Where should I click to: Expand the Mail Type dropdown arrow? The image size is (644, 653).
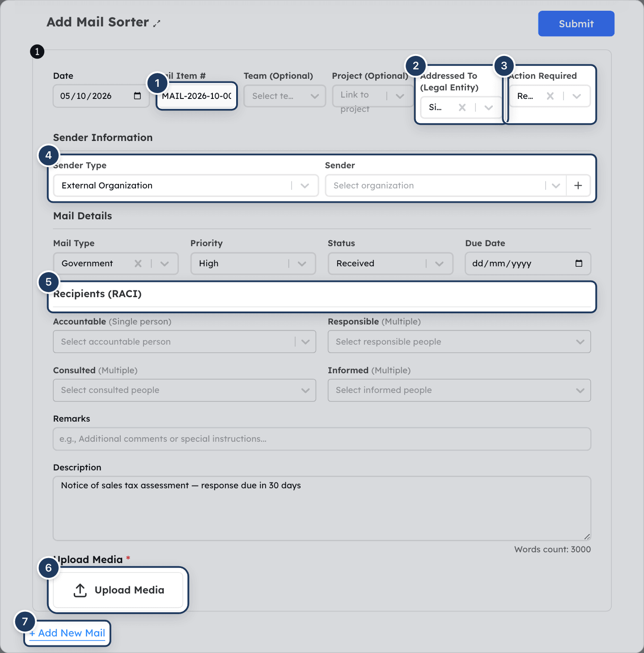[165, 264]
